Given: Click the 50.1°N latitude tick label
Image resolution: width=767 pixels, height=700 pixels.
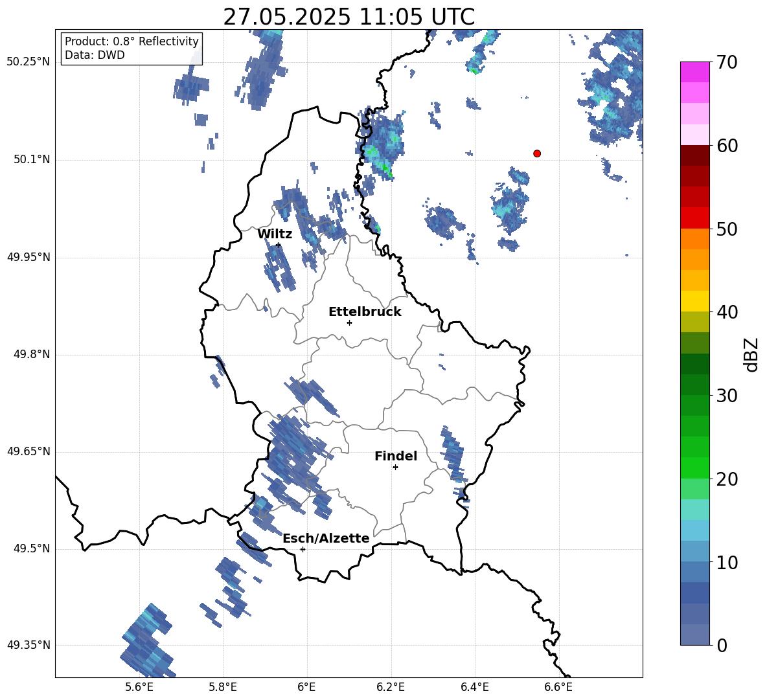Looking at the screenshot, I should pos(32,159).
